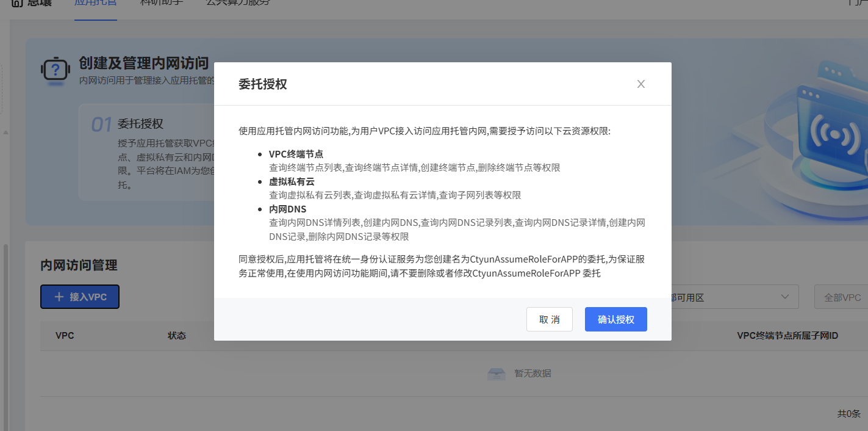The image size is (868, 431).
Task: Click the left vertical scrollbar
Action: click(6, 338)
